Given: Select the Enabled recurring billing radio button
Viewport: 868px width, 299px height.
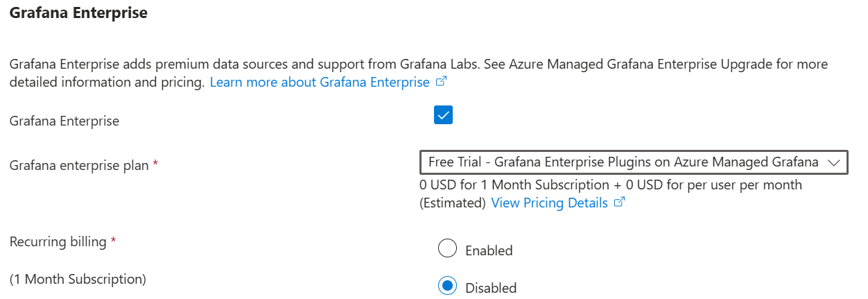Looking at the screenshot, I should (x=448, y=248).
